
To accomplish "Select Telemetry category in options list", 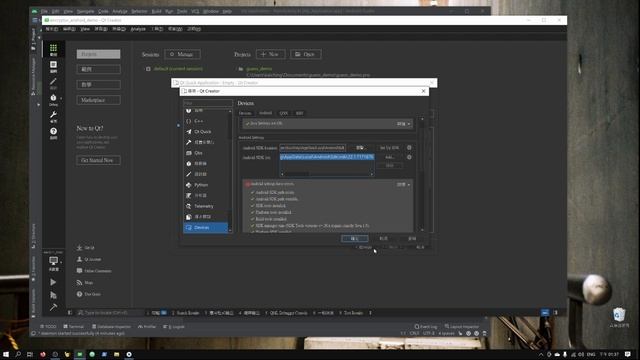I will [x=206, y=206].
